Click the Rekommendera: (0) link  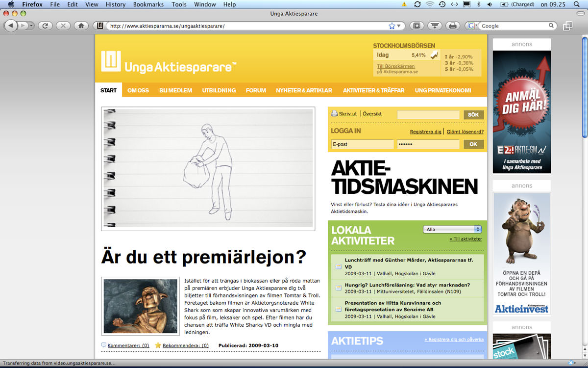186,345
